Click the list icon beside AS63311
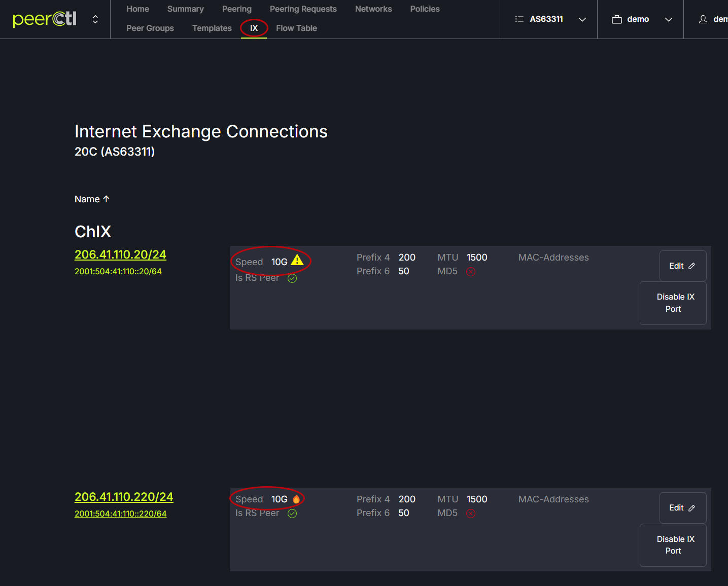Screen dimensions: 728x586 pyautogui.click(x=519, y=19)
